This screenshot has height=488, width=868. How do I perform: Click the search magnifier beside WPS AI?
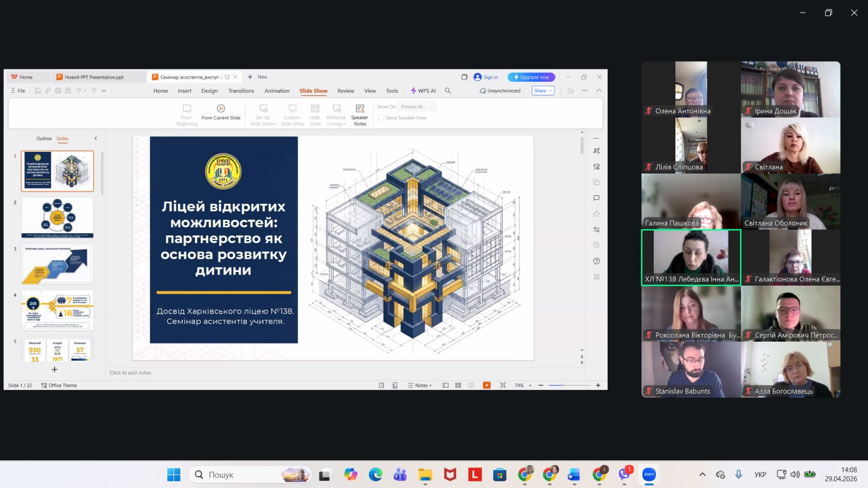click(x=448, y=91)
